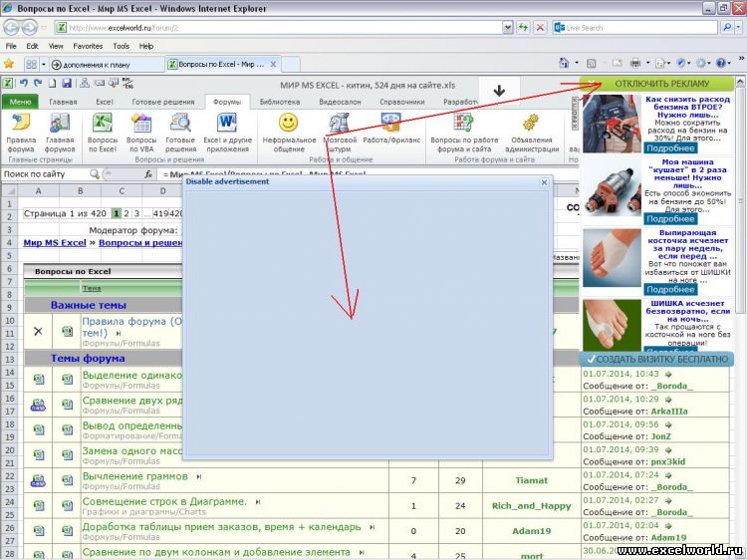Click the save floppy icon in quick toolbar
The image size is (747, 560).
click(67, 83)
